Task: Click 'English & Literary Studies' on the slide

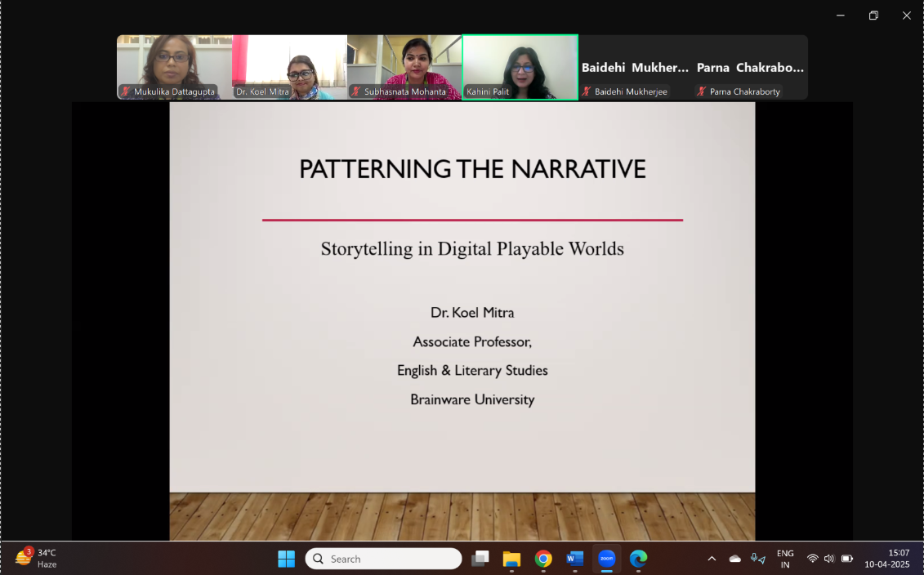Action: (472, 371)
